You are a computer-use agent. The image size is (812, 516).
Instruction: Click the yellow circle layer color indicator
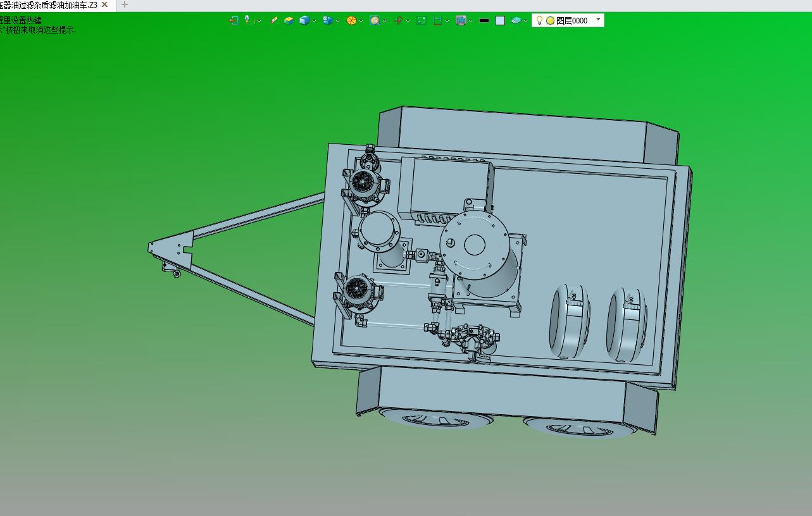[550, 20]
